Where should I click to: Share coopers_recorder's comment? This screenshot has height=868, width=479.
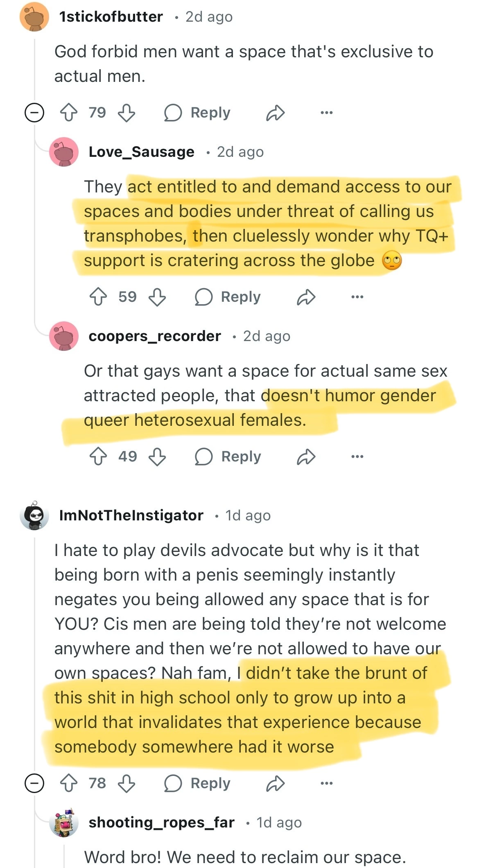(x=306, y=457)
